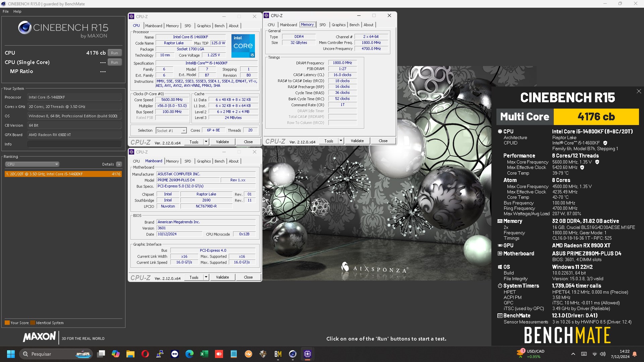The image size is (644, 362).
Task: Open network status in system tray
Action: click(595, 354)
